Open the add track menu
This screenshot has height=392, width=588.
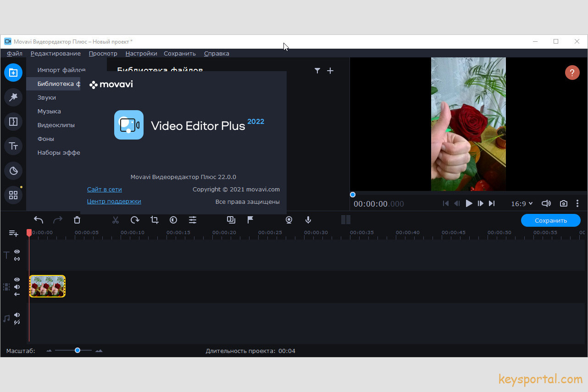14,234
